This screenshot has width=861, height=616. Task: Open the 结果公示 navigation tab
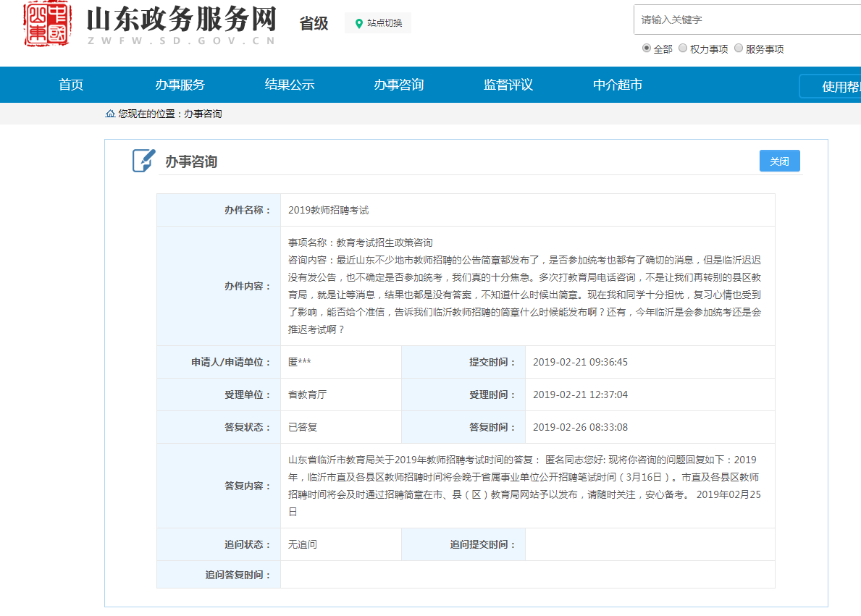290,85
